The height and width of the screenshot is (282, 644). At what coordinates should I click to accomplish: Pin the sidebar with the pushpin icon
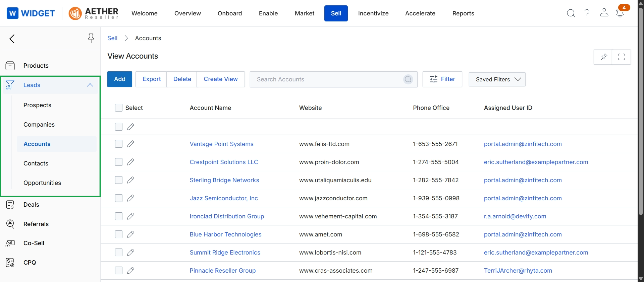91,38
